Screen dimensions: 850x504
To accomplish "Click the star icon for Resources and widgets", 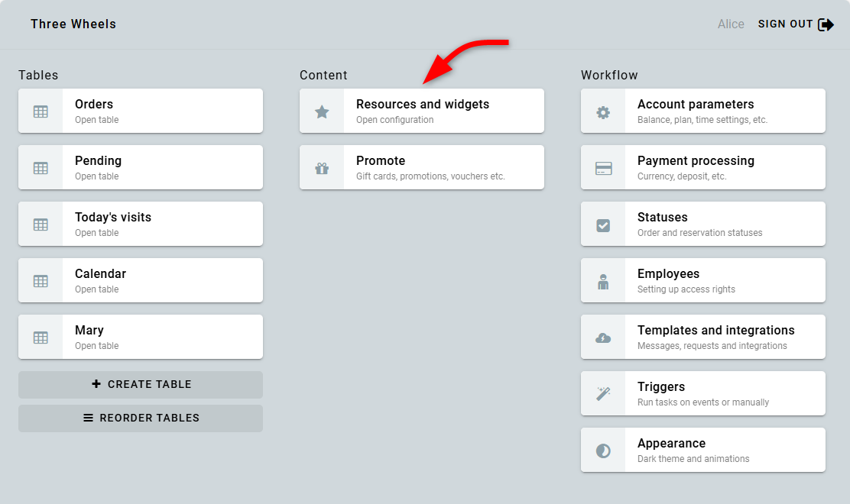I will pos(322,111).
